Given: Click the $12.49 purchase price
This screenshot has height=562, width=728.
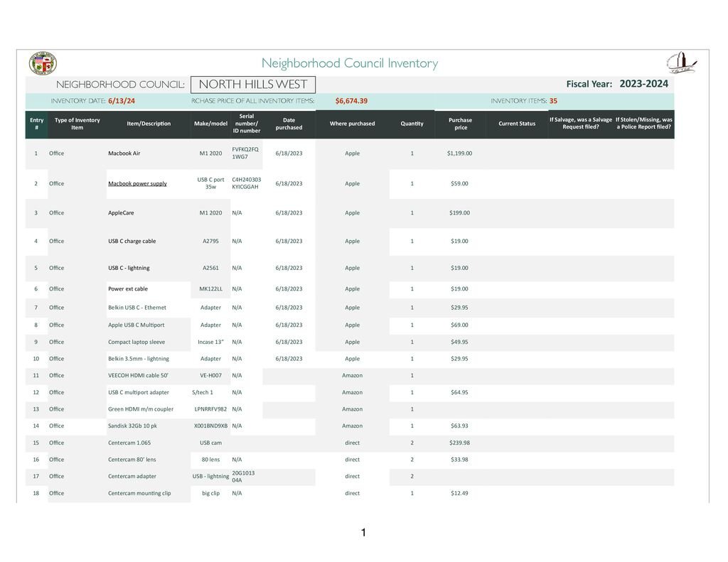Looking at the screenshot, I should (x=459, y=493).
